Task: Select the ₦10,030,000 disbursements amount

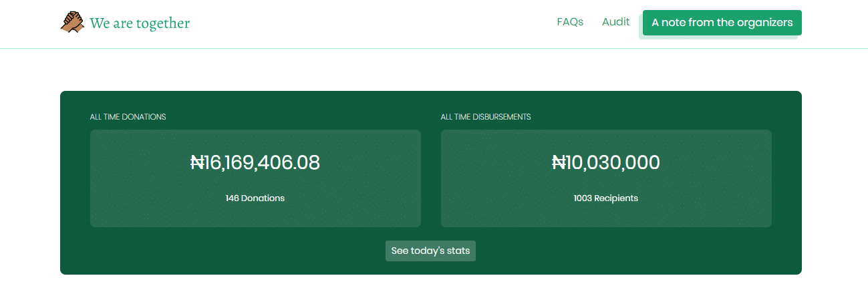Action: pos(606,162)
